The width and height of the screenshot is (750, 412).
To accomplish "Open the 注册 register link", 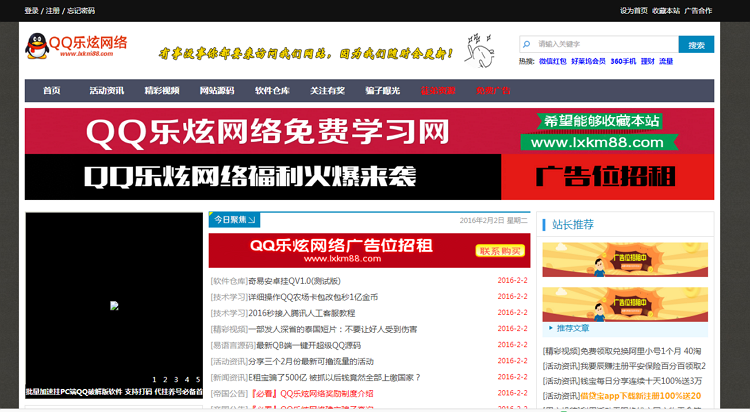I will click(53, 11).
